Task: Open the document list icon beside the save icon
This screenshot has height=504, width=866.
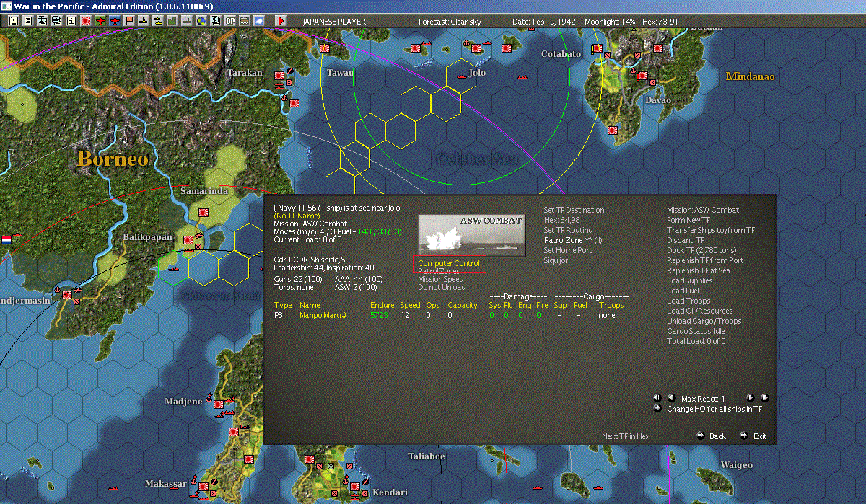Action: 27,21
